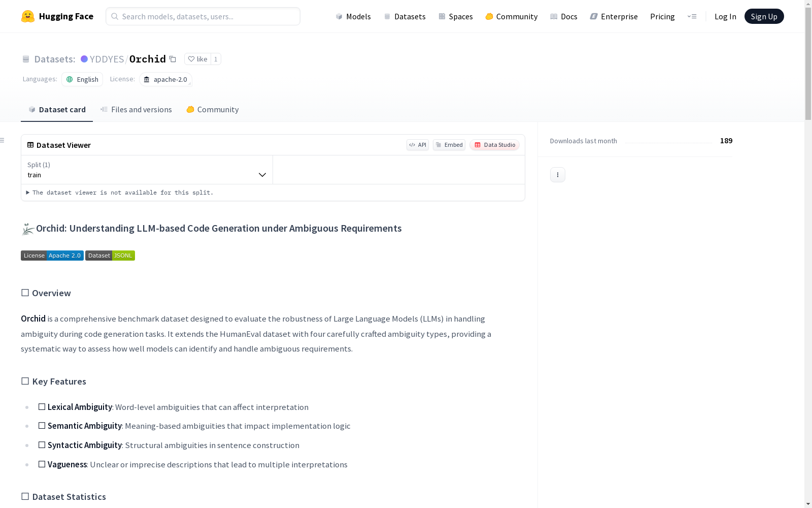The width and height of the screenshot is (812, 508).
Task: Open the Pricing page
Action: (662, 16)
